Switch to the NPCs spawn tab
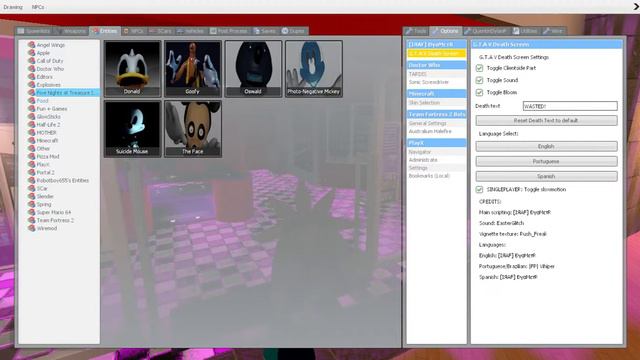 (133, 31)
